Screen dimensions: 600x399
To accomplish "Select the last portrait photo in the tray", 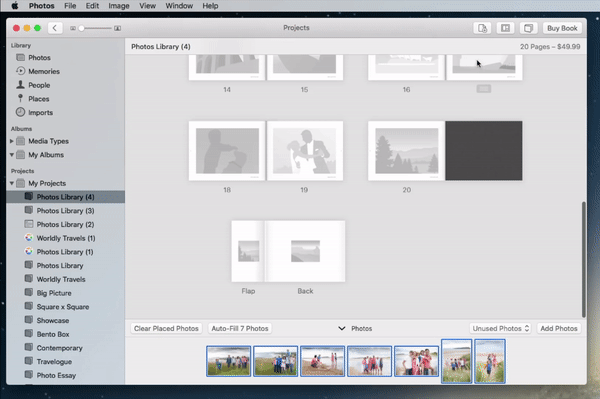I will (x=490, y=361).
